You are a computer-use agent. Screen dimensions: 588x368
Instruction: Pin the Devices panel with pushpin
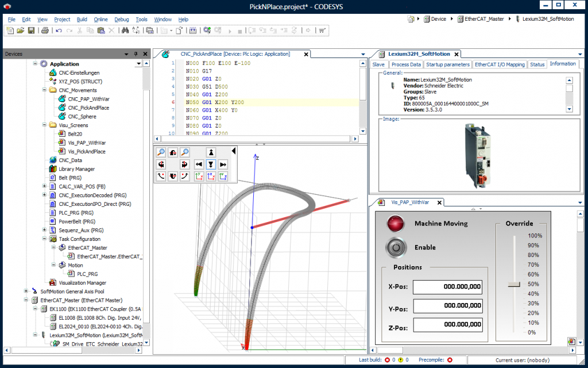coord(136,54)
